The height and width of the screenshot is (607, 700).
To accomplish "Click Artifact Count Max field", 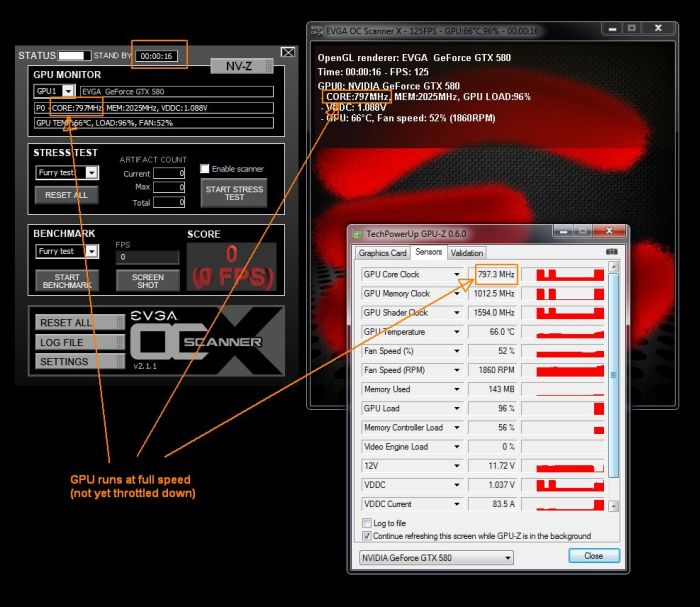I will click(x=169, y=187).
